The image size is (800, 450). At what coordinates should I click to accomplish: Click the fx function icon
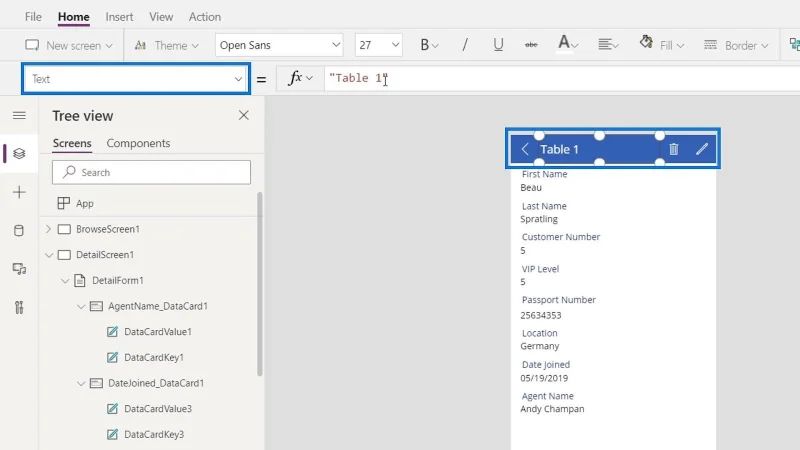click(x=295, y=78)
